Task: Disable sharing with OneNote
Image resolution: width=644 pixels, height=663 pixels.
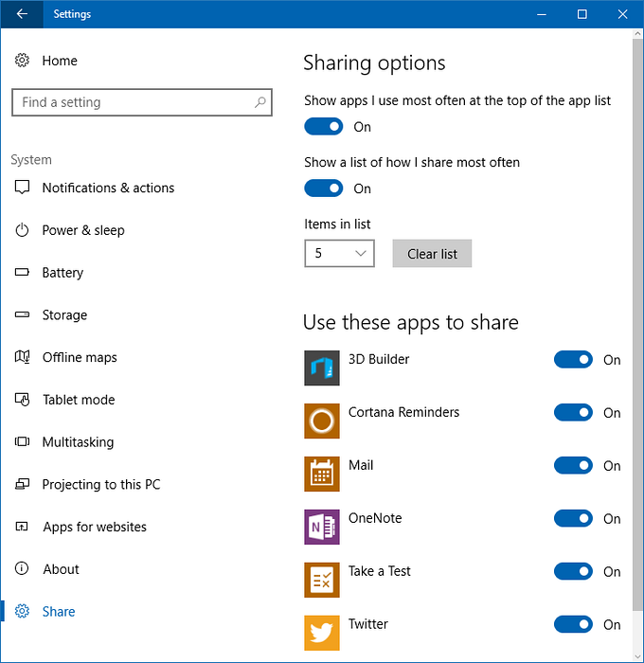Action: click(573, 519)
